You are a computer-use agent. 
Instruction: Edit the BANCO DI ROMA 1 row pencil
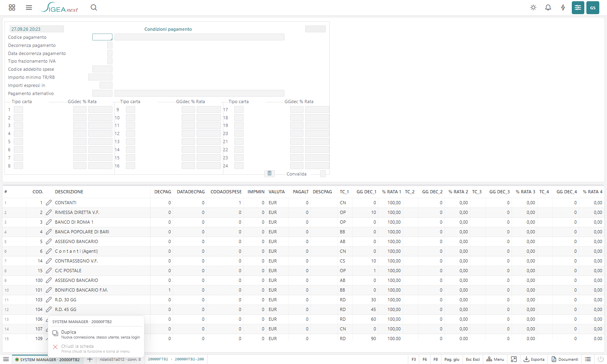(x=49, y=222)
